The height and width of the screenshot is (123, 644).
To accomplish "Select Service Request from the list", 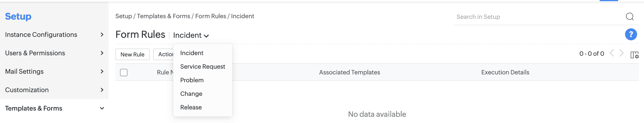I will 202,67.
